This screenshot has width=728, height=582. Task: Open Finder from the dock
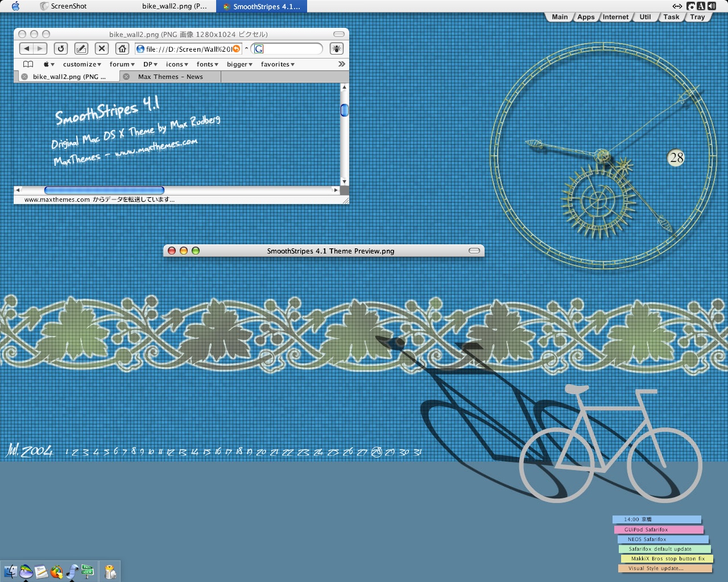[11, 571]
